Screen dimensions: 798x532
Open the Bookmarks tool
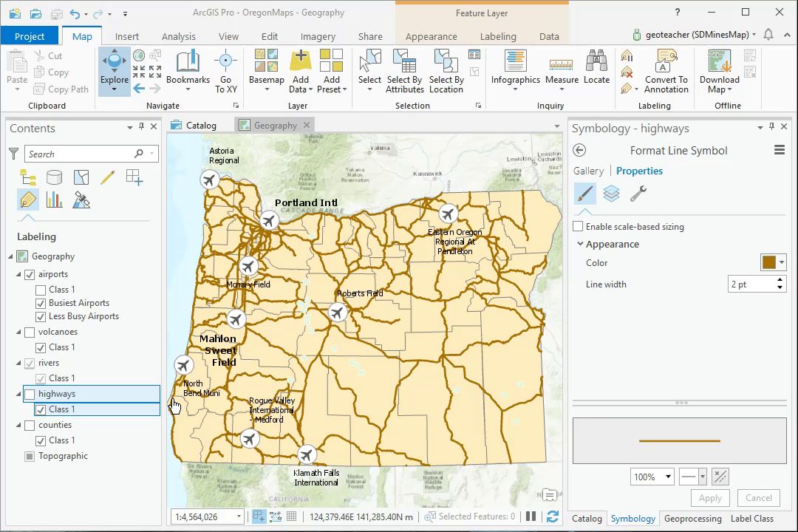tap(188, 66)
